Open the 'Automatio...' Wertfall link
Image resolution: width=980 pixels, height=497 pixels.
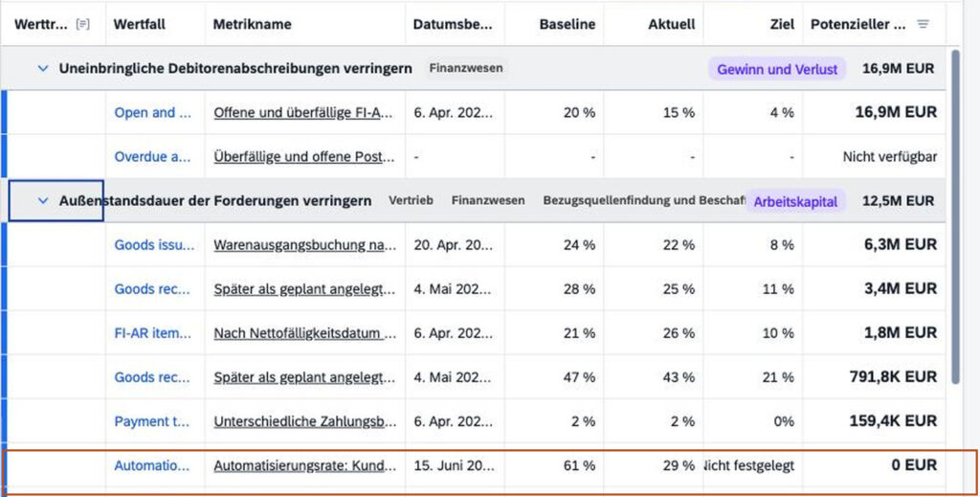[x=152, y=465]
